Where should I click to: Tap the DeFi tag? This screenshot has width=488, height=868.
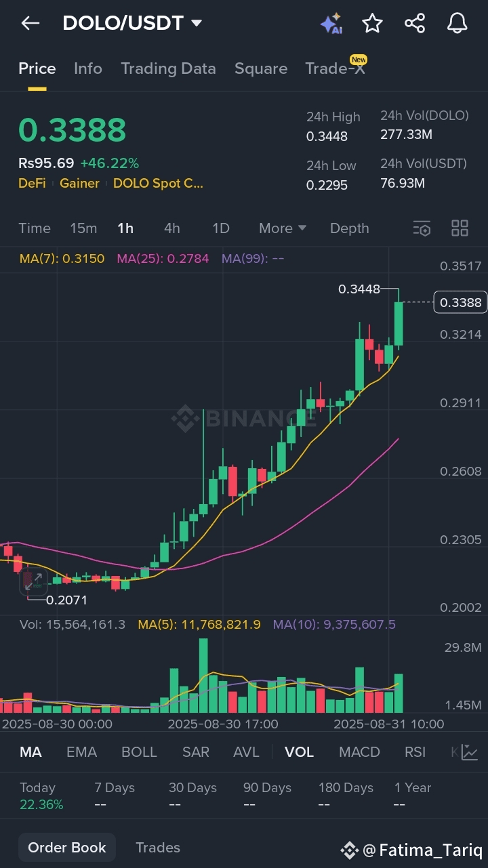click(x=32, y=183)
